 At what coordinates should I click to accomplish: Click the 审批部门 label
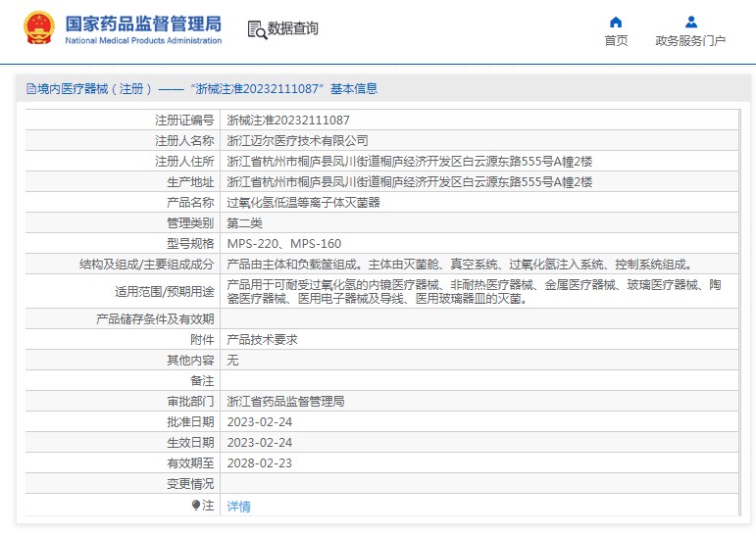click(x=190, y=402)
